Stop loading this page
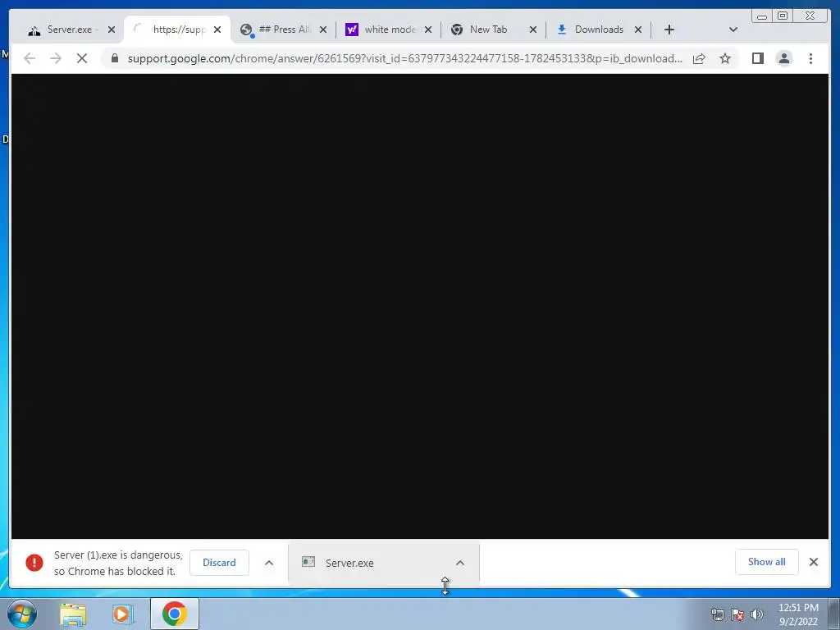The width and height of the screenshot is (840, 630). [x=82, y=58]
